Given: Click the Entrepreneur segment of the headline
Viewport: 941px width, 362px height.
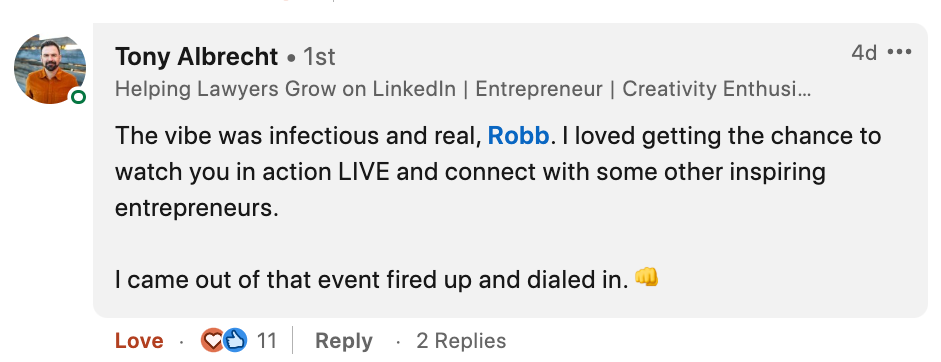Looking at the screenshot, I should point(539,89).
